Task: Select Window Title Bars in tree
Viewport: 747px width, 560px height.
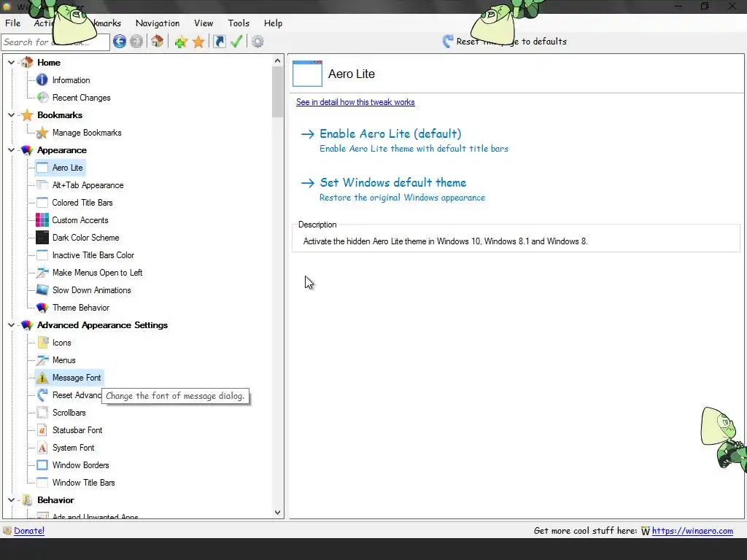Action: click(84, 483)
